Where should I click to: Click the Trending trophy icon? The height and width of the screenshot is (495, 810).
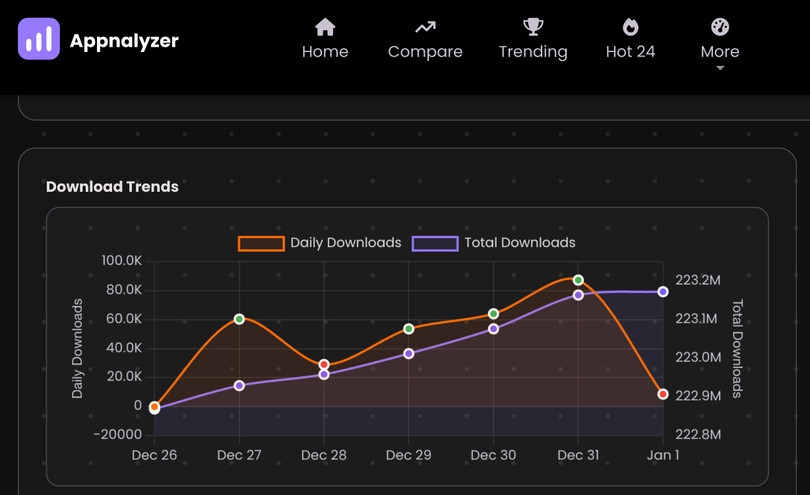click(x=533, y=27)
